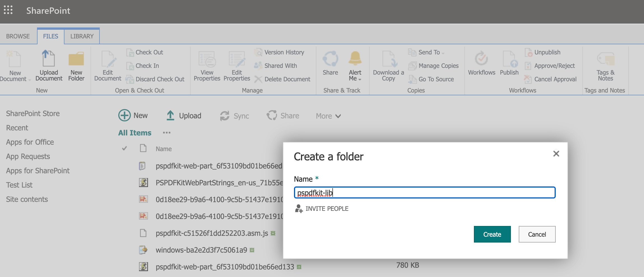
Task: Click the Sync button in library
Action: pos(235,116)
